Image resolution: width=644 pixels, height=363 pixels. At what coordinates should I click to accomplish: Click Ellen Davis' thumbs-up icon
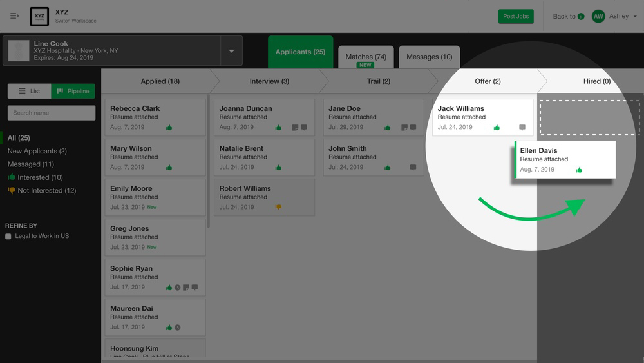click(579, 170)
